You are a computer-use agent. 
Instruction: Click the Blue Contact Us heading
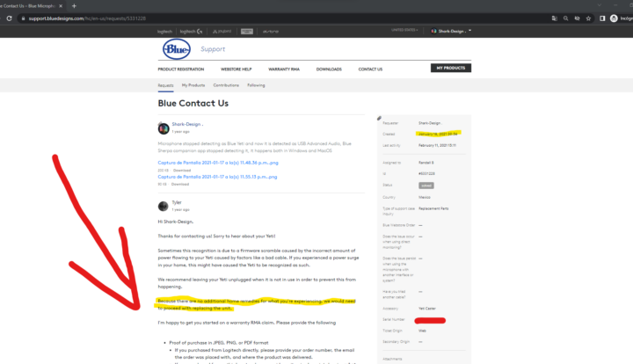coord(193,103)
